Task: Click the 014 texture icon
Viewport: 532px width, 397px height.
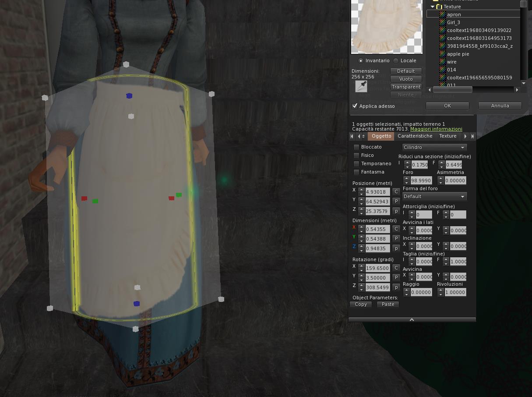Action: 442,70
